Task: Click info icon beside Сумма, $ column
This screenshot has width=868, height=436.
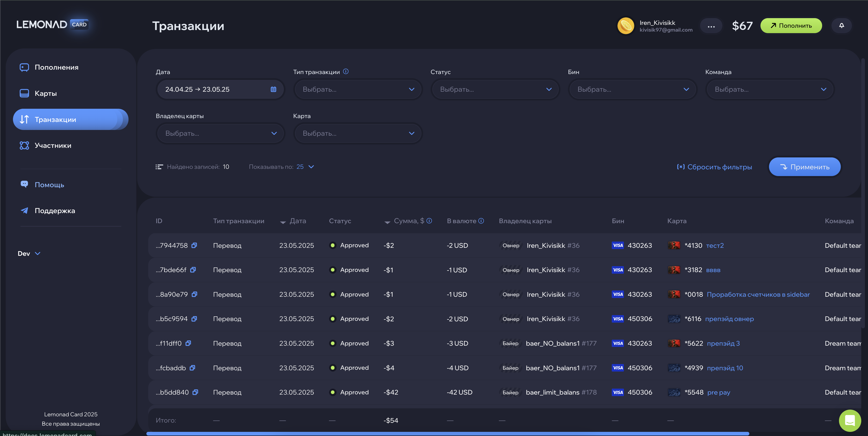Action: coord(429,221)
